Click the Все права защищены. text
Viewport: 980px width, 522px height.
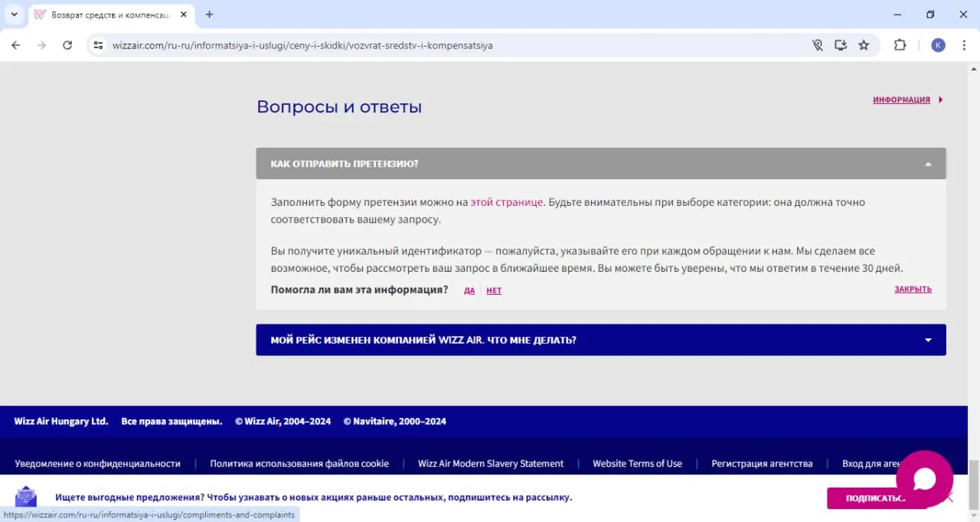171,421
